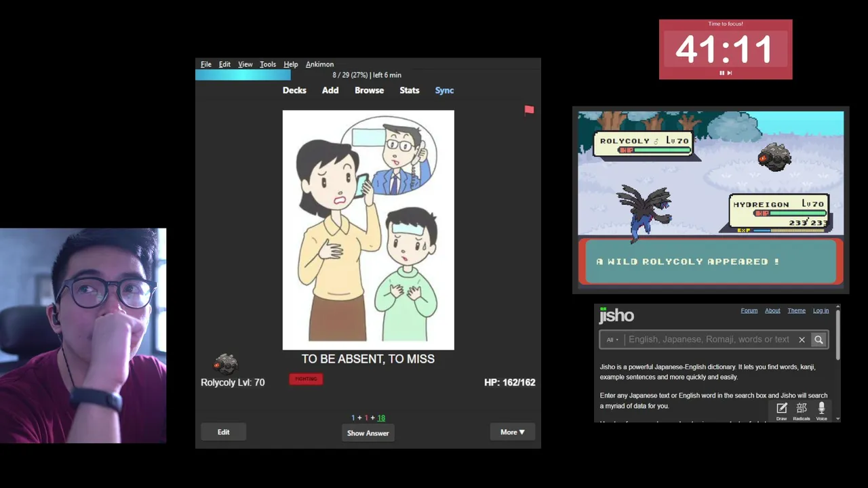
Task: Click the Rolycoly sprite icon in Anki
Action: [225, 363]
